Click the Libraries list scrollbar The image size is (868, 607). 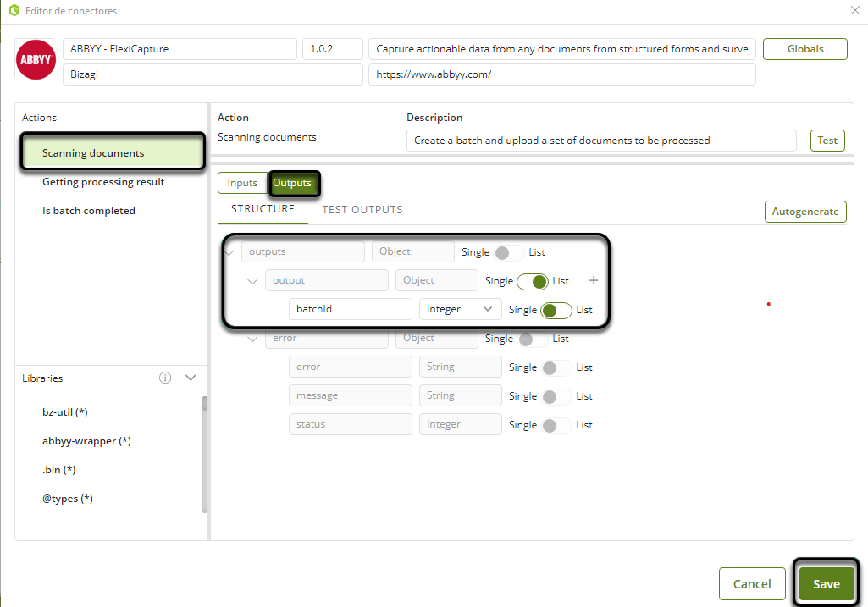(x=205, y=454)
